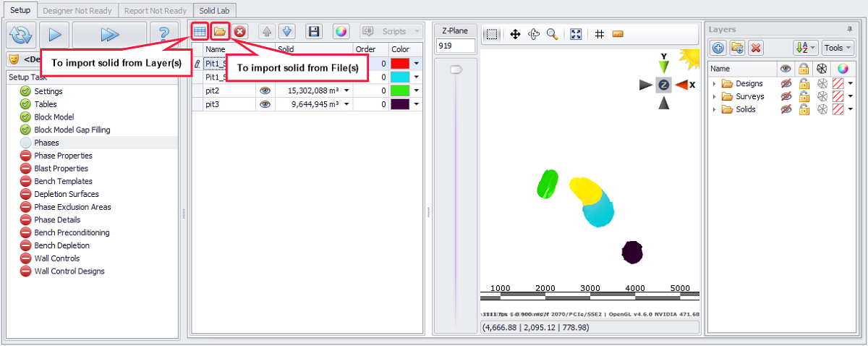Switch to the Solid Lab tab
868x346 pixels.
coord(216,11)
